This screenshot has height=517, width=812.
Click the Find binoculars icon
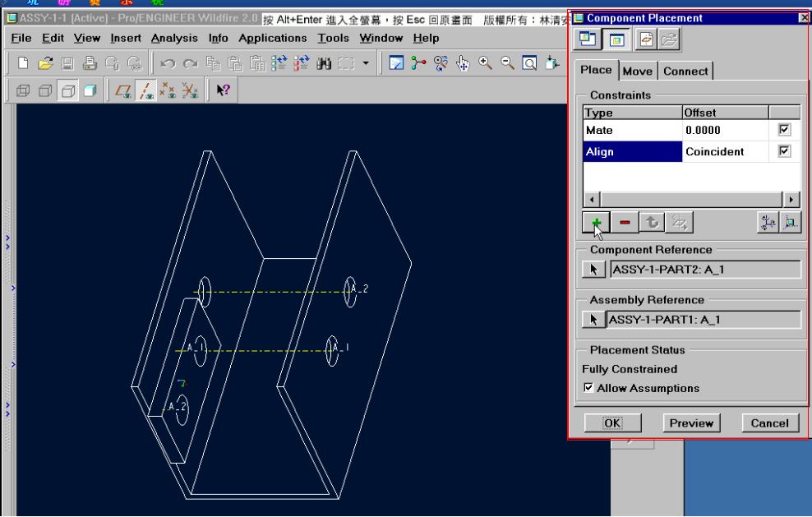[324, 63]
